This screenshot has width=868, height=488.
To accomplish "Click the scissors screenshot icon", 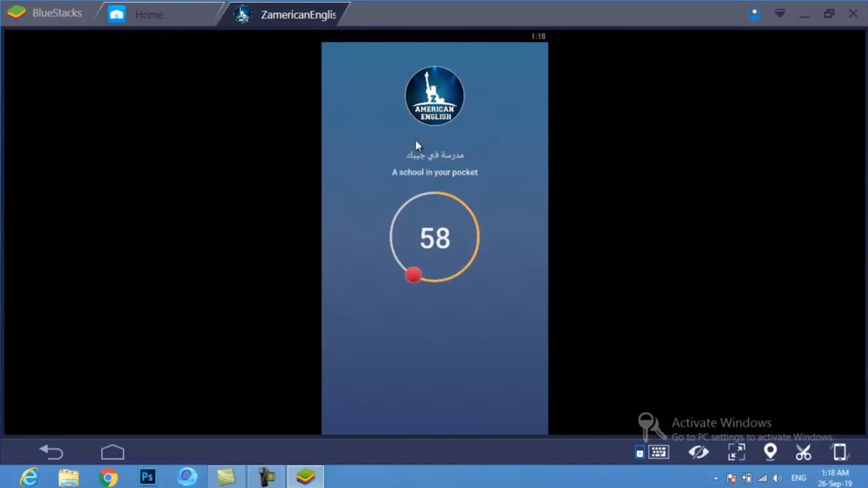I will pyautogui.click(x=804, y=452).
